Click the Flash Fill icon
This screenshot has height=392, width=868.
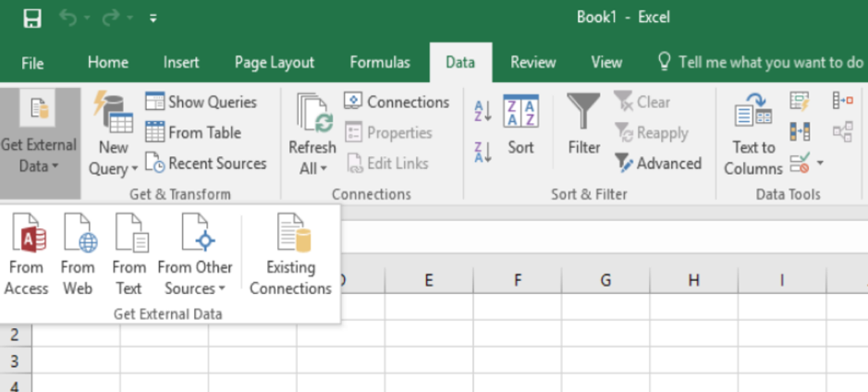pyautogui.click(x=800, y=102)
